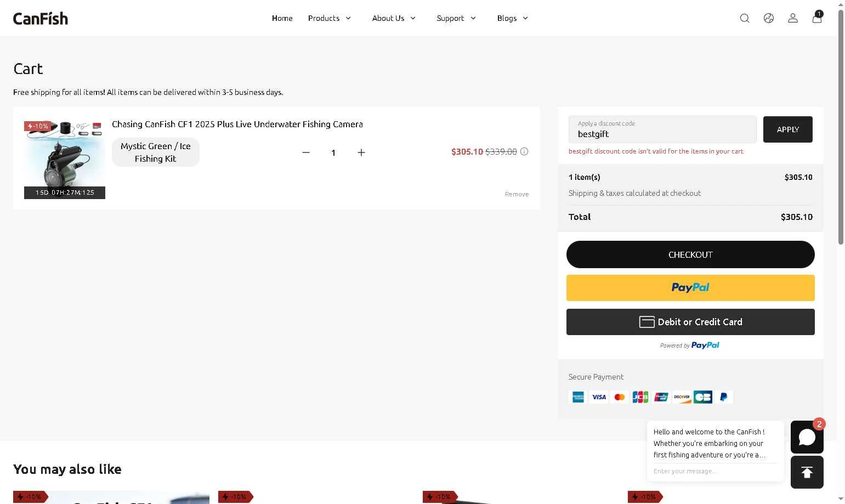Open the Blogs menu label

pos(507,18)
